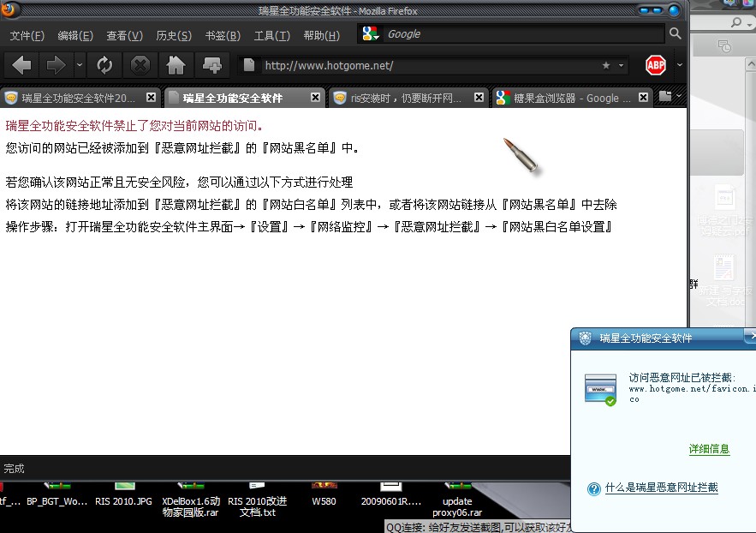
Task: Expand the toolbar overflow arrow beside ABP
Action: (x=679, y=64)
